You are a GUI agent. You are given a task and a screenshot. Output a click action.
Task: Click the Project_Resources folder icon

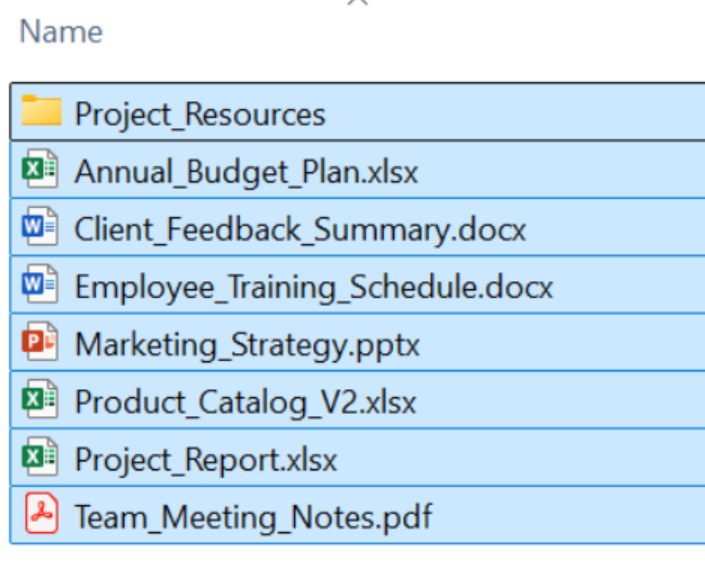click(42, 111)
